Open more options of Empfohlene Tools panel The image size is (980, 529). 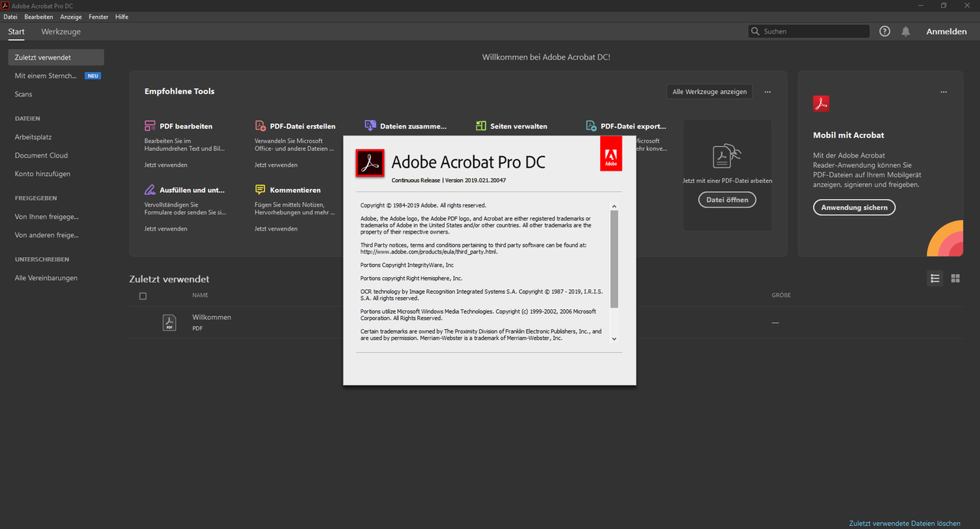(767, 92)
